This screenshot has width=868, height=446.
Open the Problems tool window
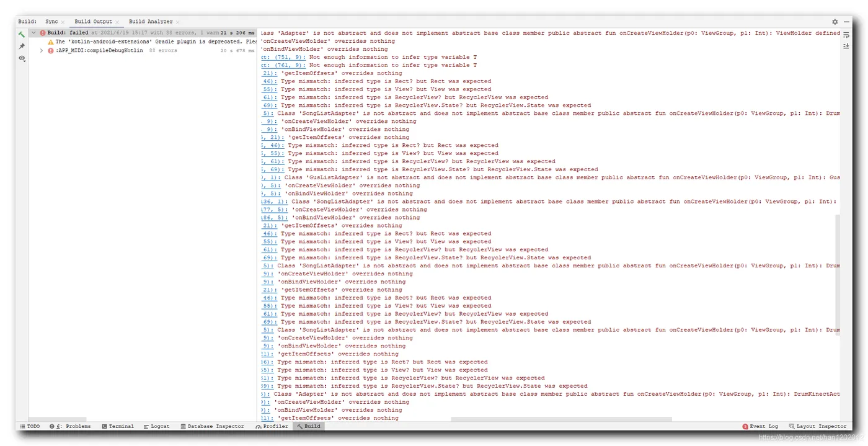[x=70, y=426]
